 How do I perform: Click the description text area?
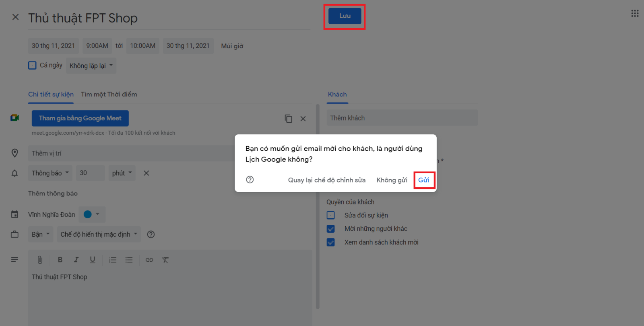[x=170, y=297]
